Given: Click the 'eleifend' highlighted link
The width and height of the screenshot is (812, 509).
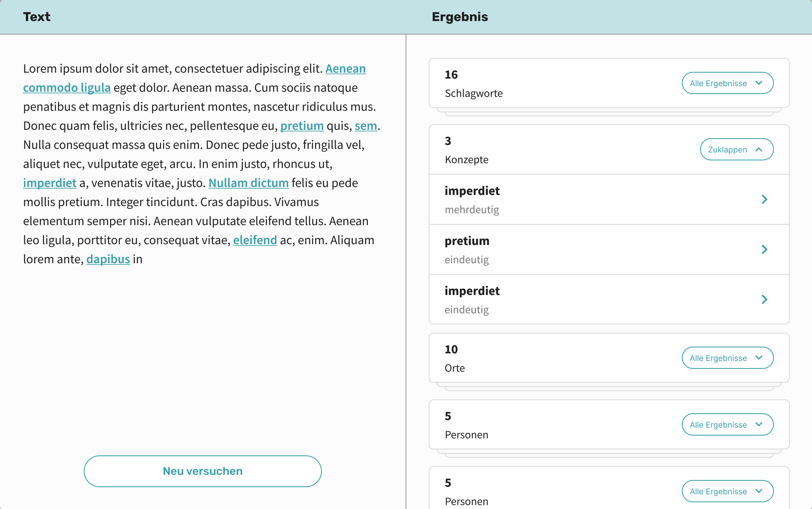Looking at the screenshot, I should 255,240.
